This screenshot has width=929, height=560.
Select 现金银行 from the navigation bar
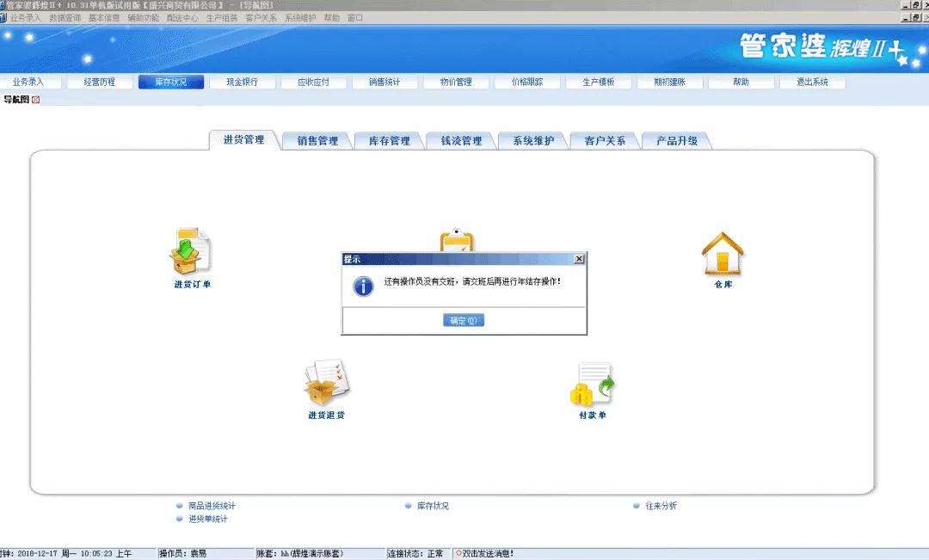point(243,82)
